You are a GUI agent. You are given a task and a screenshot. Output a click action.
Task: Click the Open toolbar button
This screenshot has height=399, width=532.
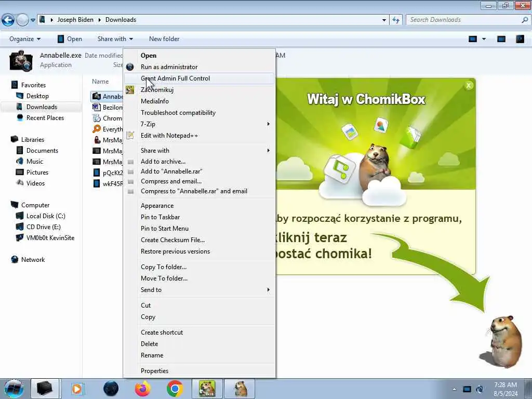[70, 39]
